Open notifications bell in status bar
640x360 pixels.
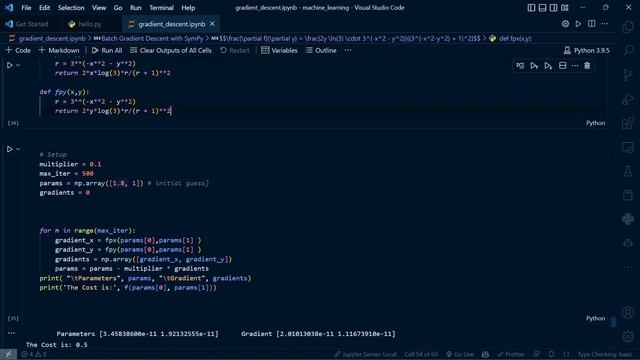pos(551,354)
